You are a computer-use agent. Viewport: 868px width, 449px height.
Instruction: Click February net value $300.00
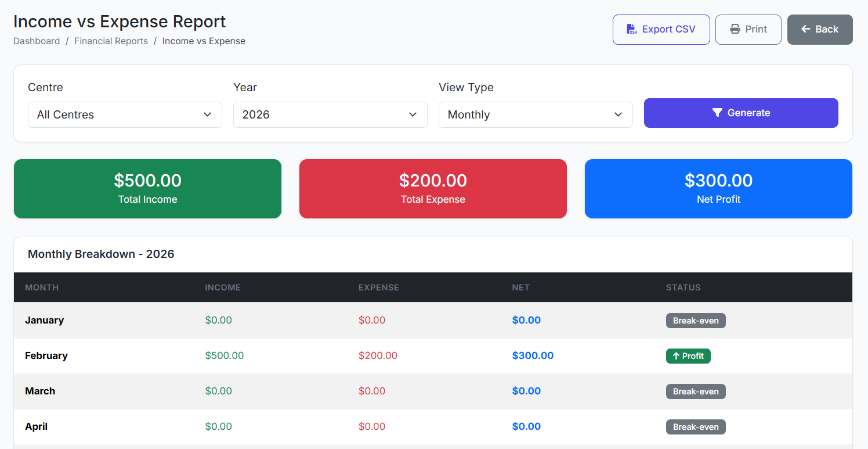[533, 355]
